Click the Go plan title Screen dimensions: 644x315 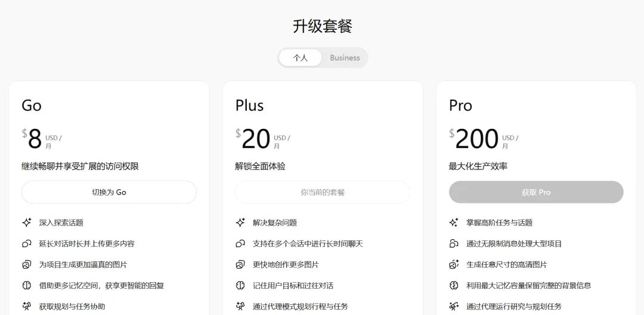(32, 106)
